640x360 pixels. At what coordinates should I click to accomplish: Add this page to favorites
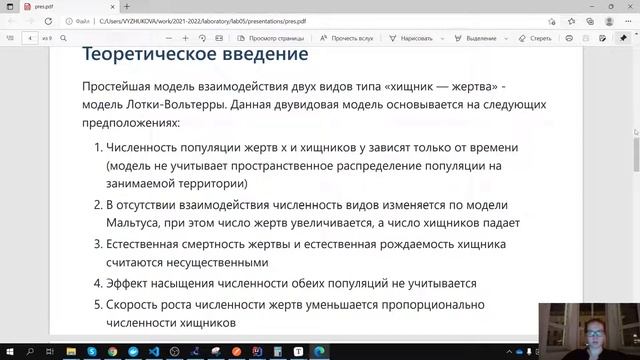pos(552,22)
